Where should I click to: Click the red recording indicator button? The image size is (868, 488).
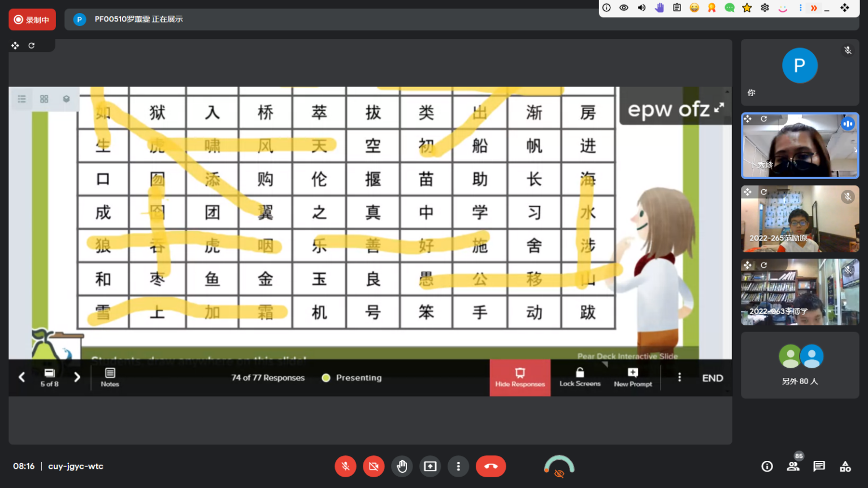point(32,20)
